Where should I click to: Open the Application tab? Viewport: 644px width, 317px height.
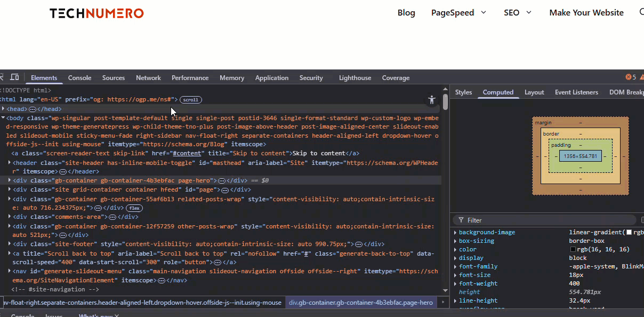(272, 78)
